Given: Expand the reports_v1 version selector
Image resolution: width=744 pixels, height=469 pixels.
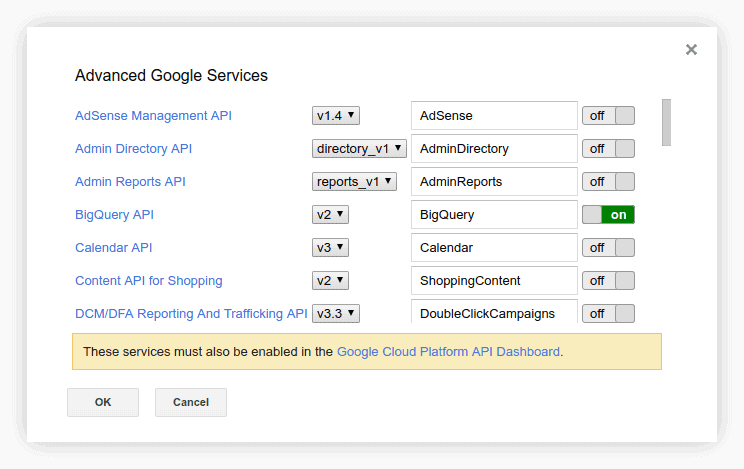Looking at the screenshot, I should (x=354, y=181).
